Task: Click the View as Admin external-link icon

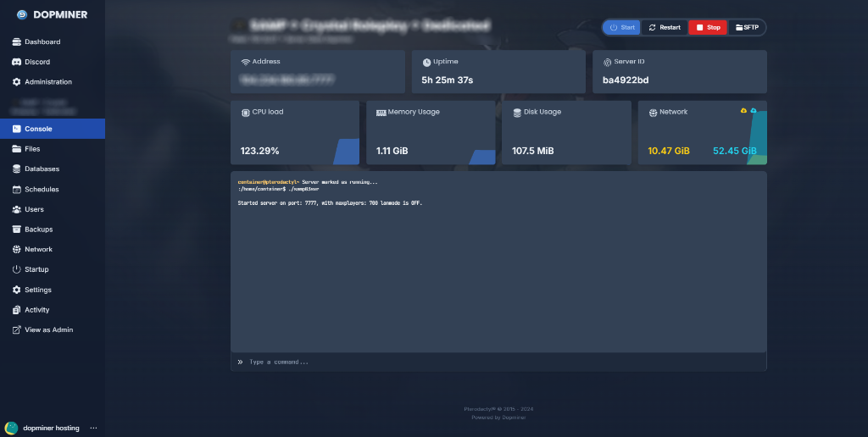Action: point(17,329)
